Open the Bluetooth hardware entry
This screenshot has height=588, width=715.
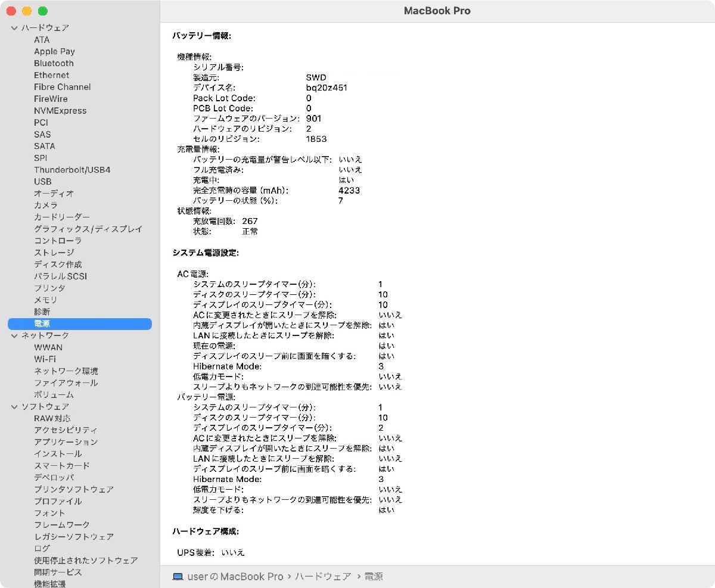point(54,63)
